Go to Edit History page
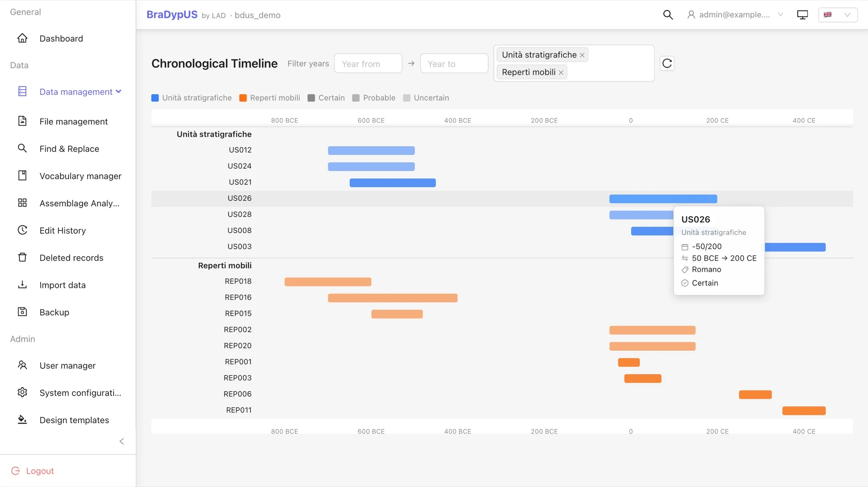Screen dimensions: 868x487 tap(62, 230)
